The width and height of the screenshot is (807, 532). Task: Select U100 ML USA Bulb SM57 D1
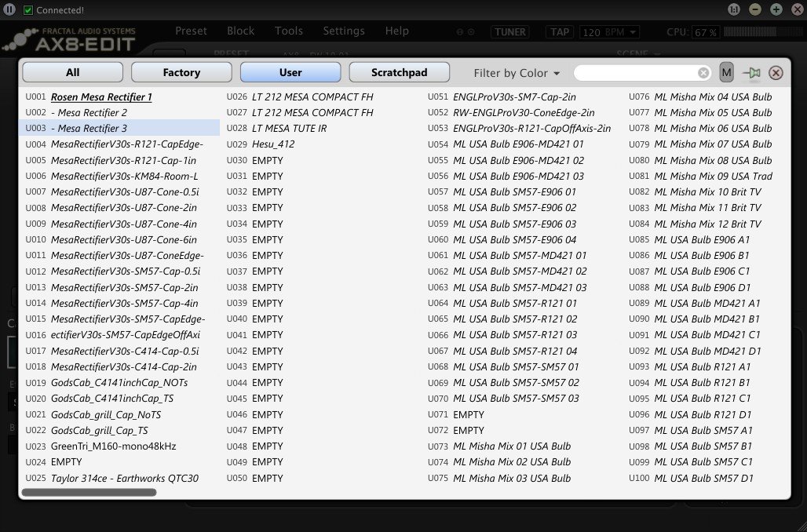tap(707, 478)
